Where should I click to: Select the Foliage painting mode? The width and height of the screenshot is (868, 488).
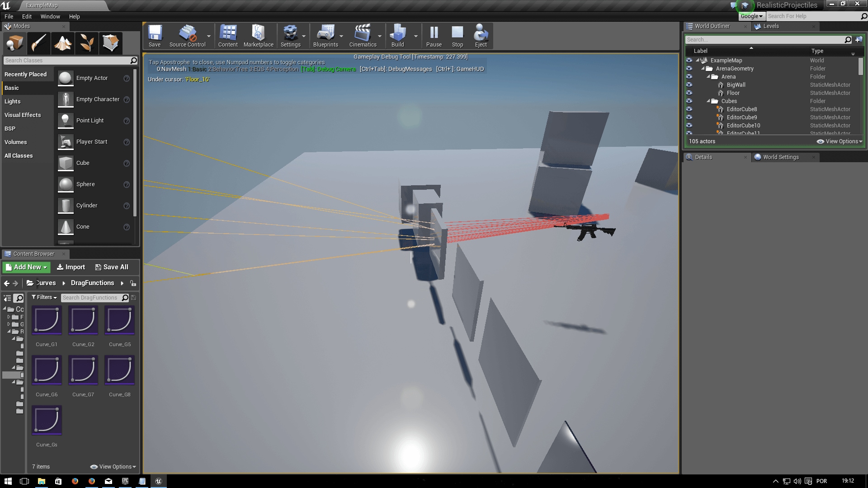coord(87,43)
